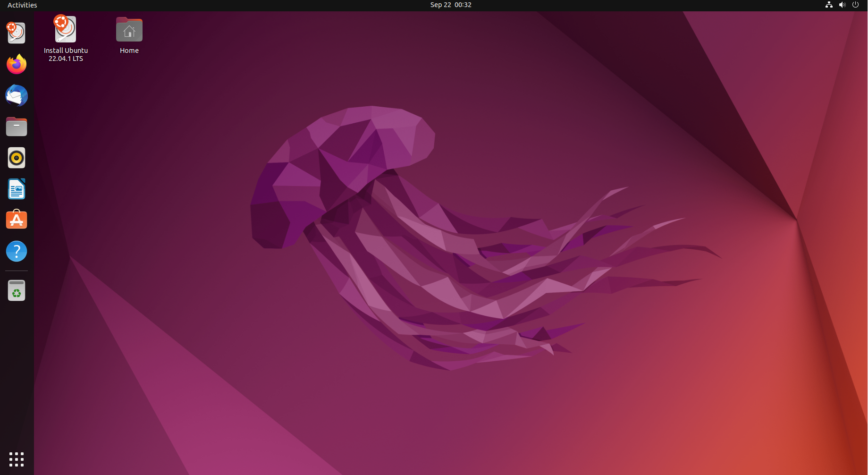Launch Rhythmbox music player
The width and height of the screenshot is (868, 475).
click(17, 158)
